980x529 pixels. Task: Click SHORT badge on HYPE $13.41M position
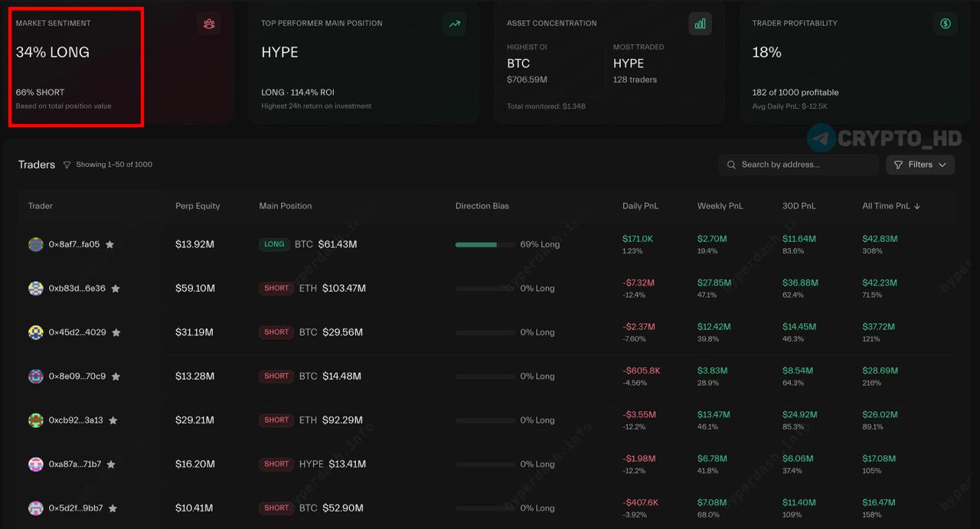click(276, 464)
